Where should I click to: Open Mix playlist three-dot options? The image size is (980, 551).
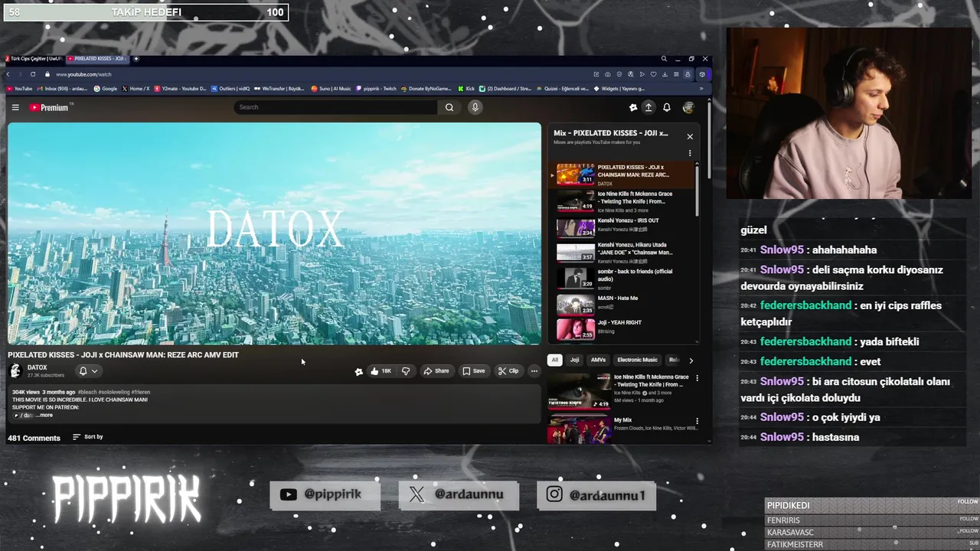[x=690, y=153]
